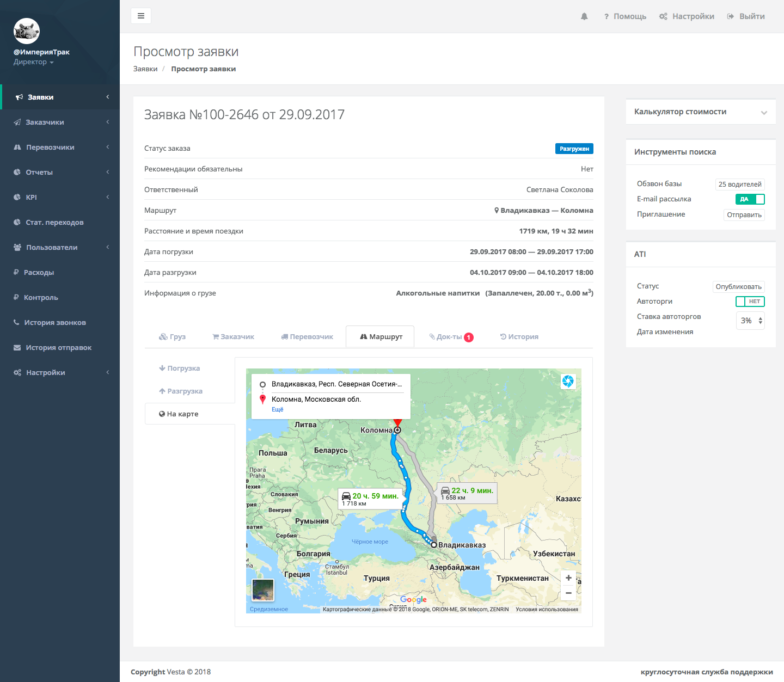This screenshot has width=784, height=682.
Task: Open Настройки gear in top bar
Action: pyautogui.click(x=687, y=16)
